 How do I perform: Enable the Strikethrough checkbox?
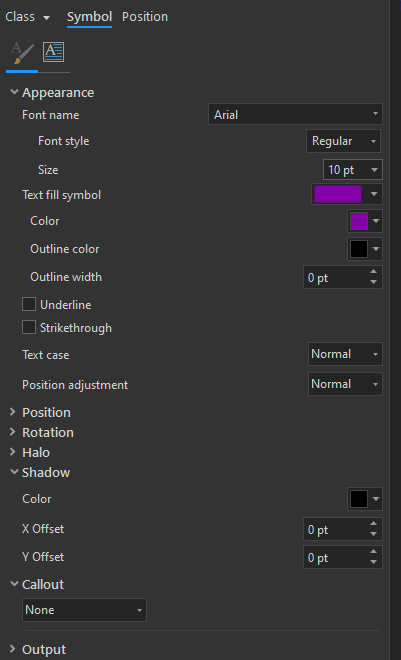point(29,327)
